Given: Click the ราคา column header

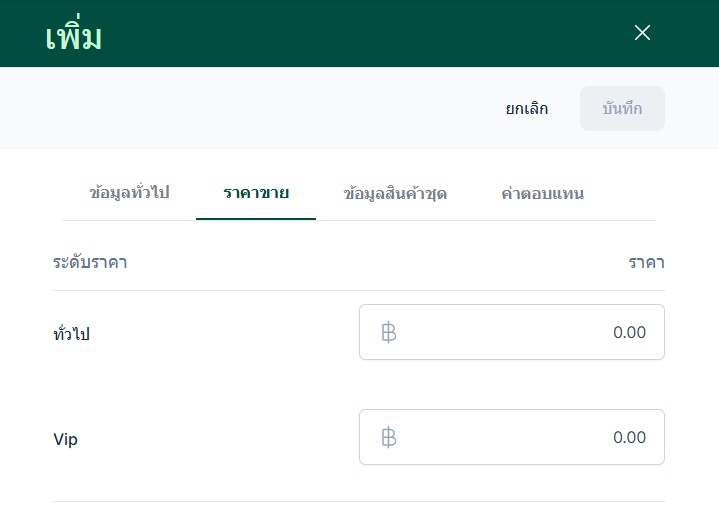Looking at the screenshot, I should [x=646, y=263].
